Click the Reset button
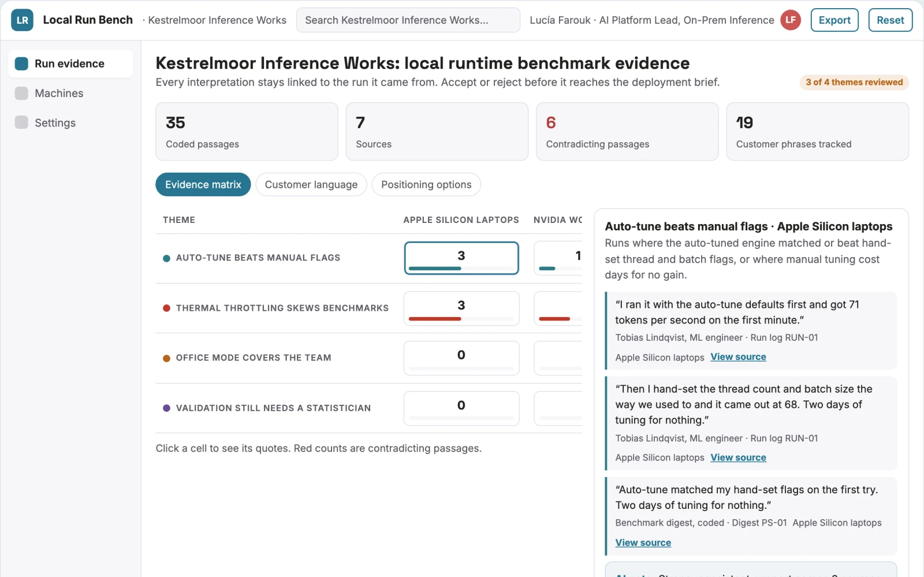Image resolution: width=924 pixels, height=577 pixels. pos(891,20)
